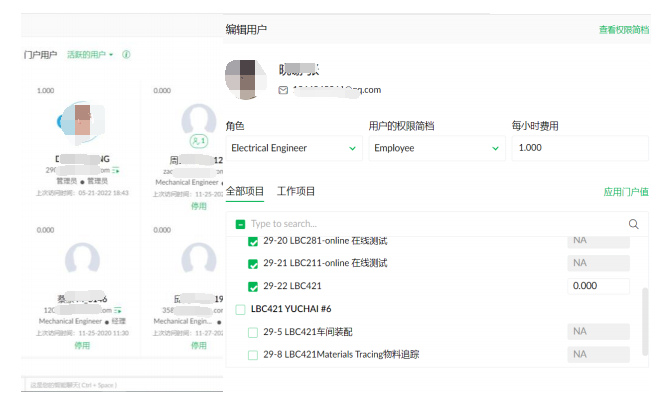Image resolution: width=665 pixels, height=404 pixels.
Task: Click the portal icon beside first user's email
Action: click(116, 170)
